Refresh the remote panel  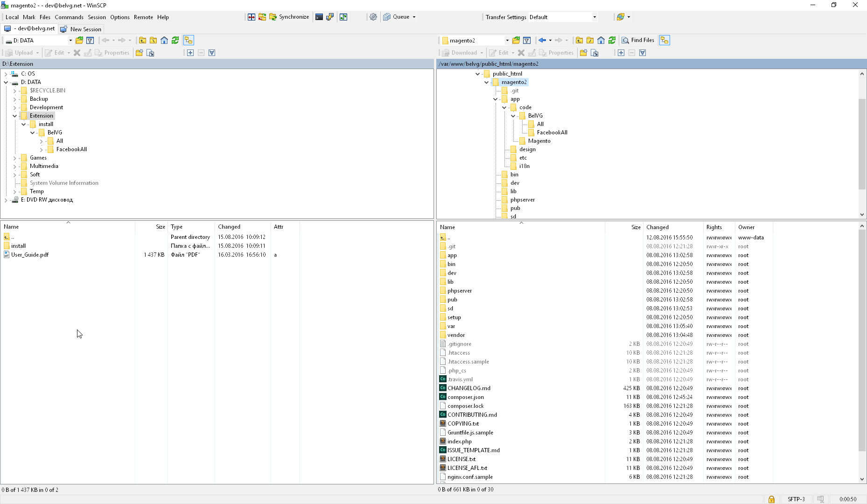pos(612,40)
